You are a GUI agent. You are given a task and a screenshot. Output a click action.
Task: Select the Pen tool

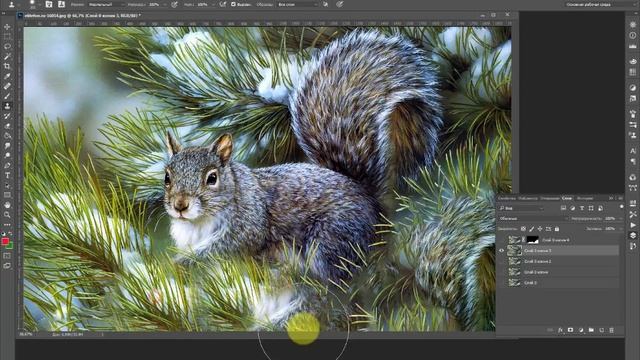[x=7, y=165]
